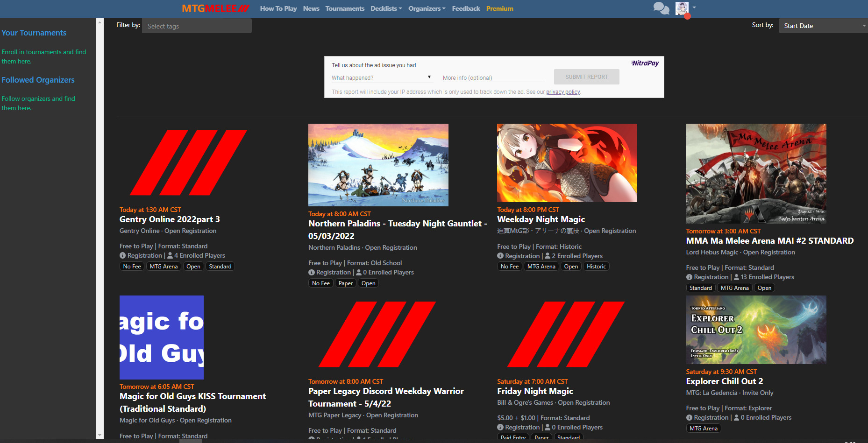Open the Tournaments menu item
Screen dimensions: 868x443
pyautogui.click(x=345, y=8)
